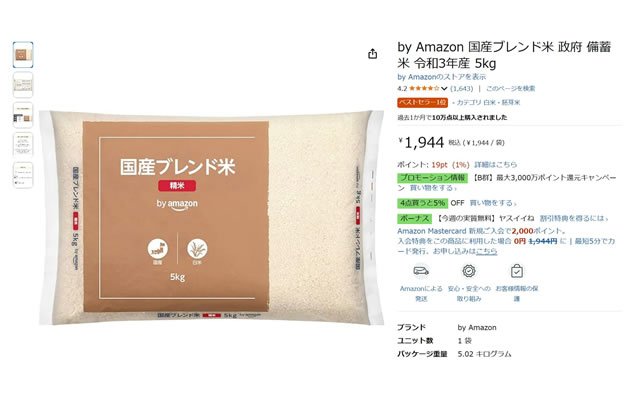Screen dimensions: 630x400
Task: Click the このページを検索 link
Action: point(510,88)
